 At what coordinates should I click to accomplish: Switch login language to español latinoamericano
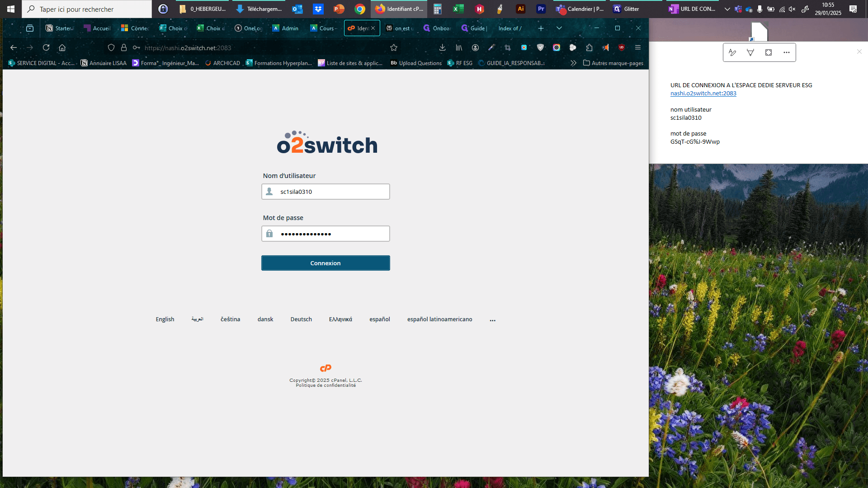coord(439,319)
